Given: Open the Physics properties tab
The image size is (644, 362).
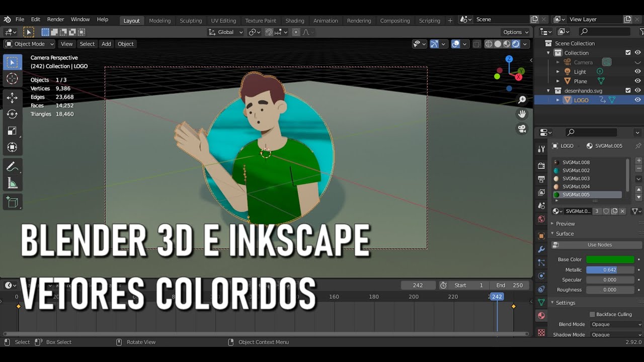Looking at the screenshot, I should click(541, 276).
